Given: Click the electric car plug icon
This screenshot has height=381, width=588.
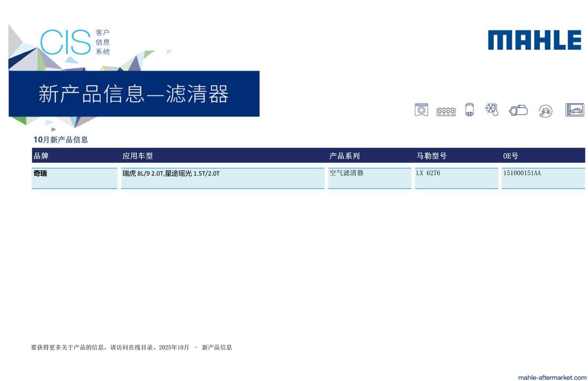Looking at the screenshot, I should coord(545,111).
